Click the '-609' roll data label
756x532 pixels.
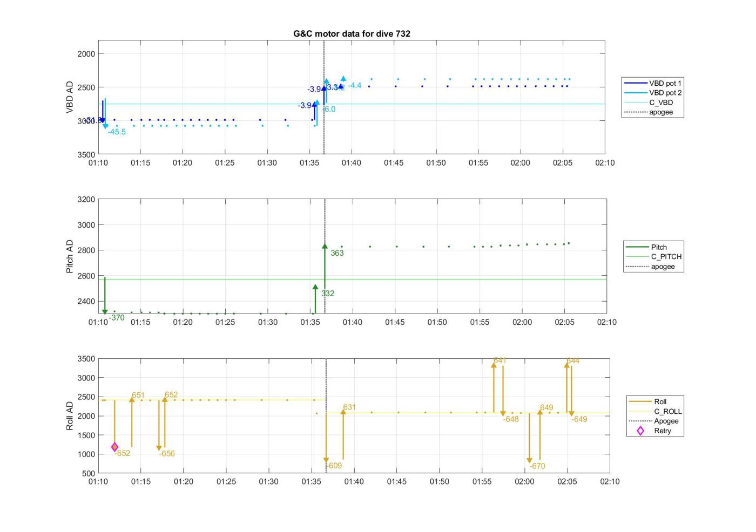[x=334, y=466]
